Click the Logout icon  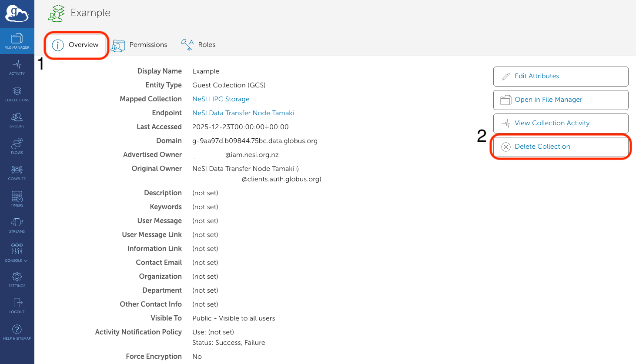click(x=17, y=305)
